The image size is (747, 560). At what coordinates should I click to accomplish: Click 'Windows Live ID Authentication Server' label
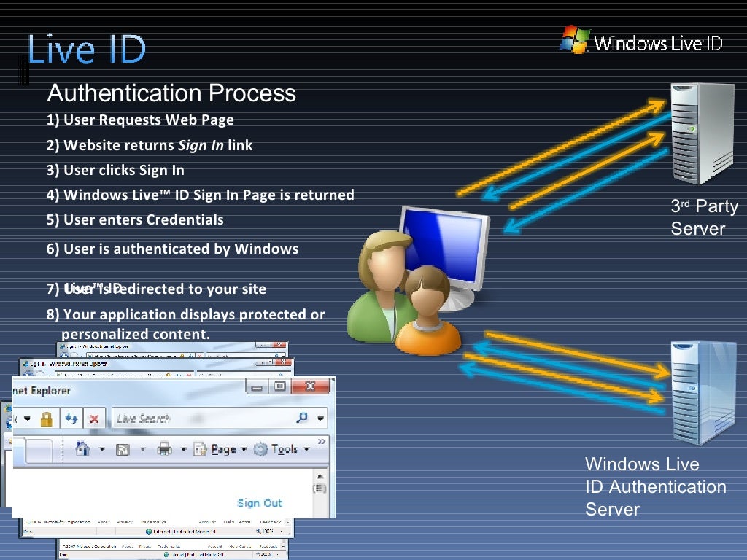tap(656, 486)
